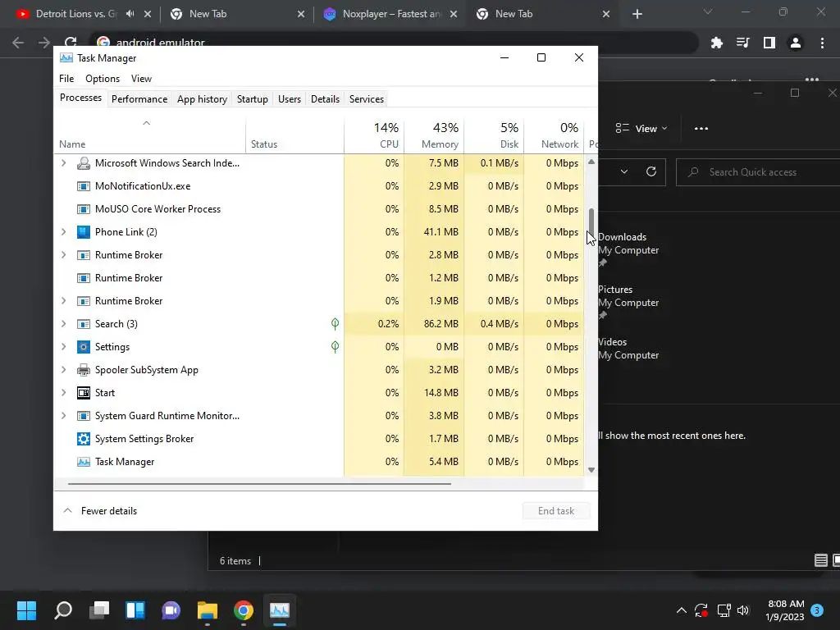Open the Noxplayer browser tab
This screenshot has height=630, width=840.
(393, 14)
